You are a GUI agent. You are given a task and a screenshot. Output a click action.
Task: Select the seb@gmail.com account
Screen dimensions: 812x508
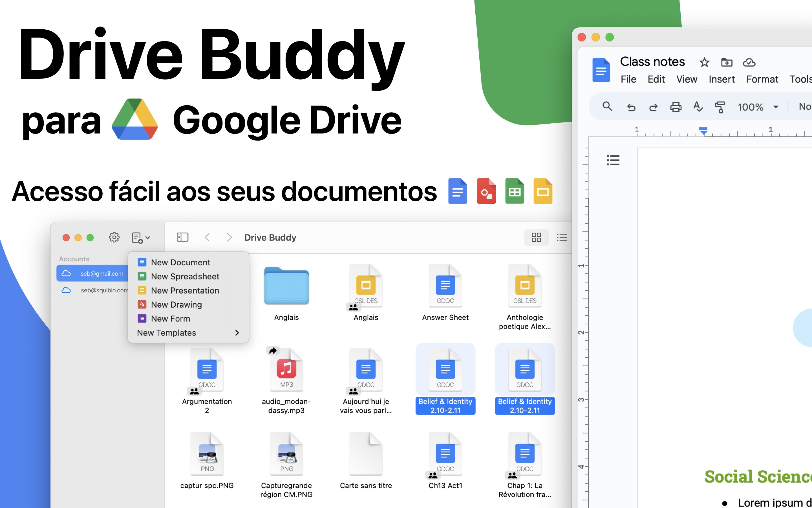pos(92,273)
